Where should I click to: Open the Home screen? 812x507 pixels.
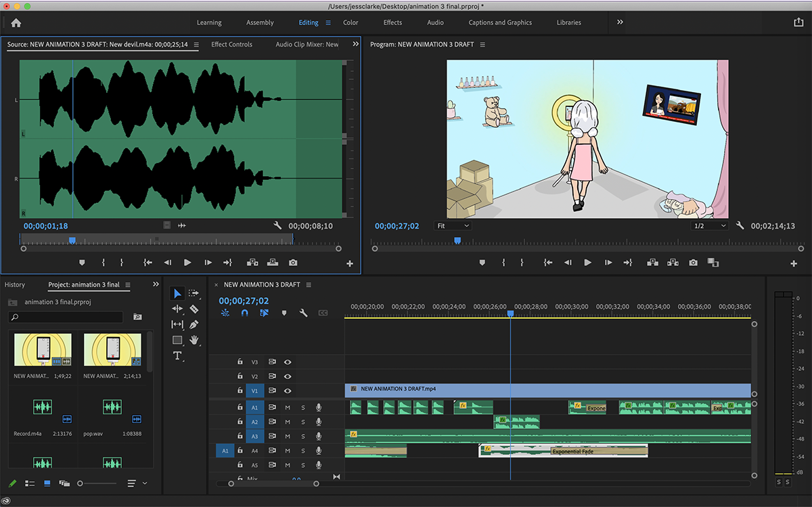16,22
